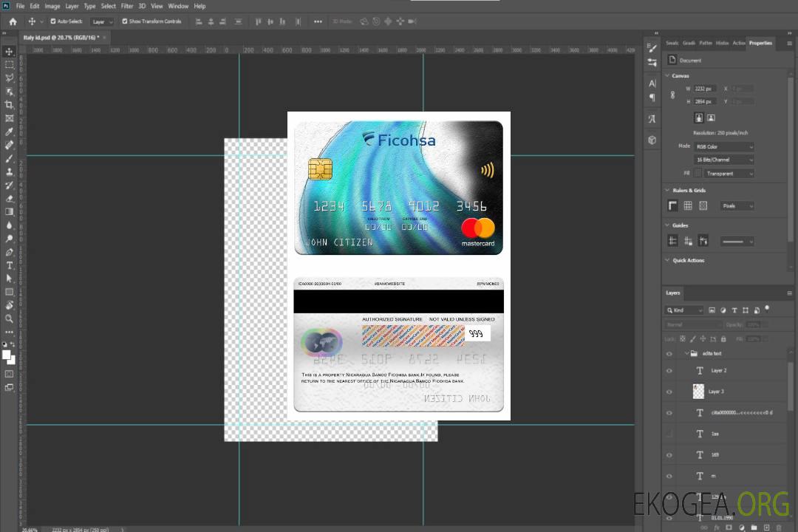This screenshot has width=798, height=532.
Task: Click the add layer mask icon
Action: (729, 528)
